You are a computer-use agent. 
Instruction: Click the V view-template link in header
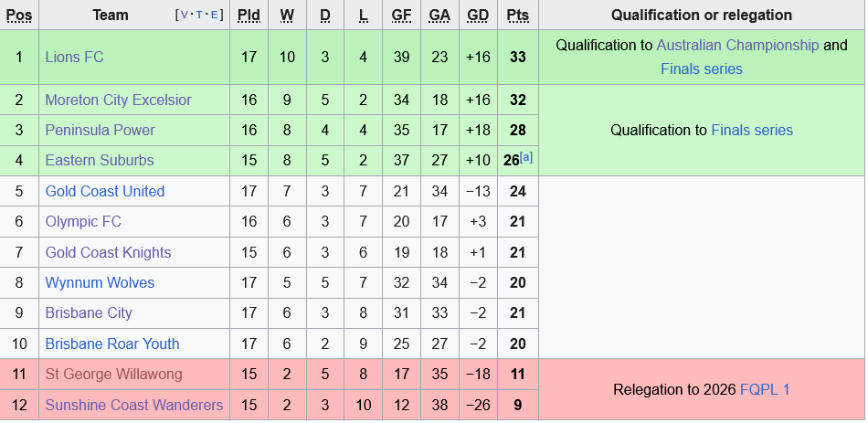[185, 16]
